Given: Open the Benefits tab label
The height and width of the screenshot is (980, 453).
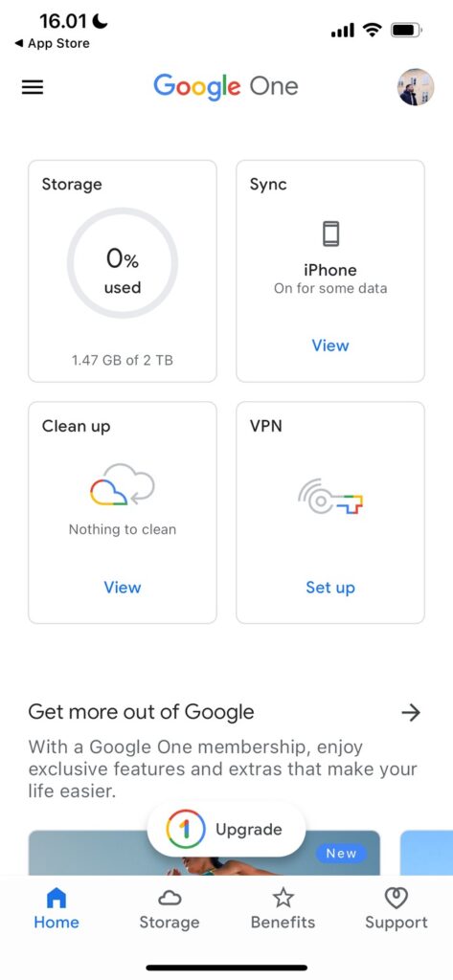Looking at the screenshot, I should (283, 923).
